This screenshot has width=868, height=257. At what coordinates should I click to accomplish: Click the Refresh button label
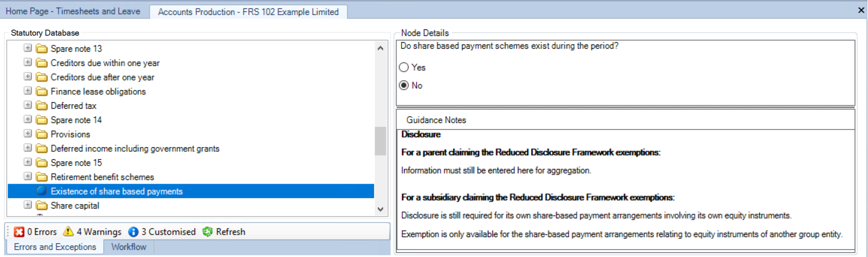point(230,232)
